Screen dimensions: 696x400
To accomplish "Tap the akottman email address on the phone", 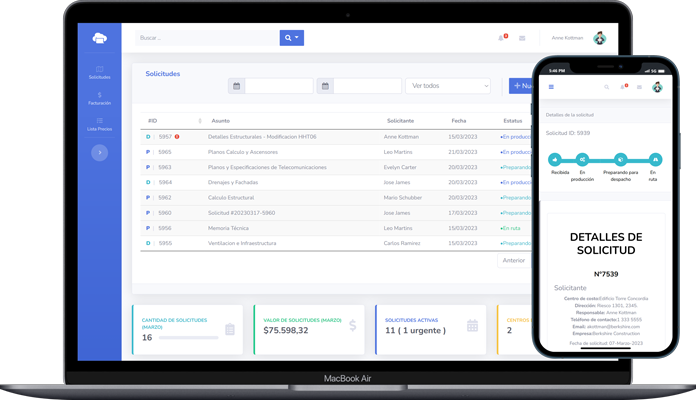I will [613, 327].
